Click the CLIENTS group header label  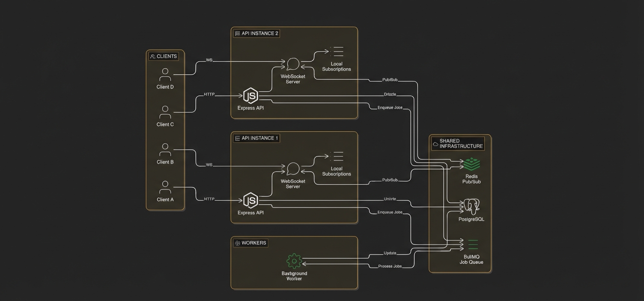click(163, 56)
